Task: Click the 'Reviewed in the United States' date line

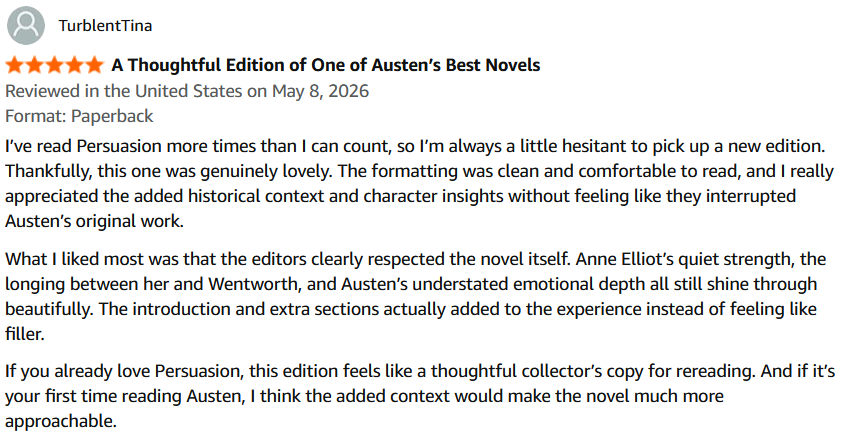Action: (187, 91)
